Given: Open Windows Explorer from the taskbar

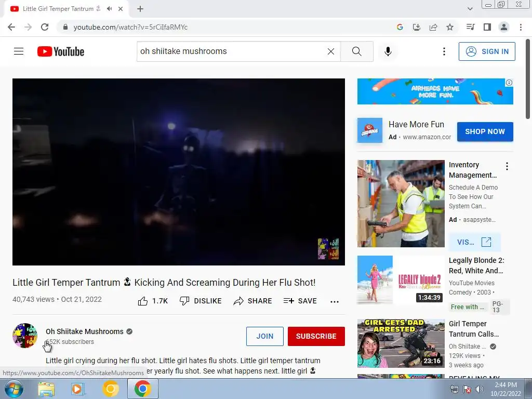Looking at the screenshot, I should coord(46,389).
